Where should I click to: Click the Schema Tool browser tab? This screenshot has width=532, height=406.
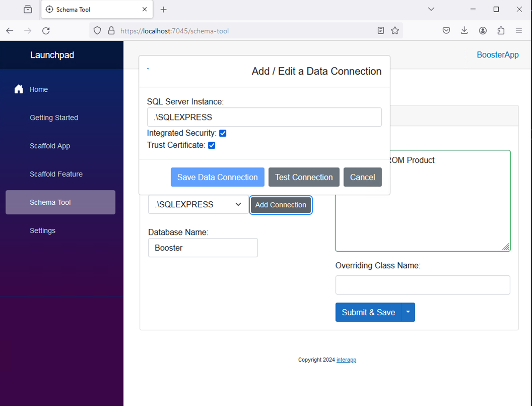click(97, 10)
